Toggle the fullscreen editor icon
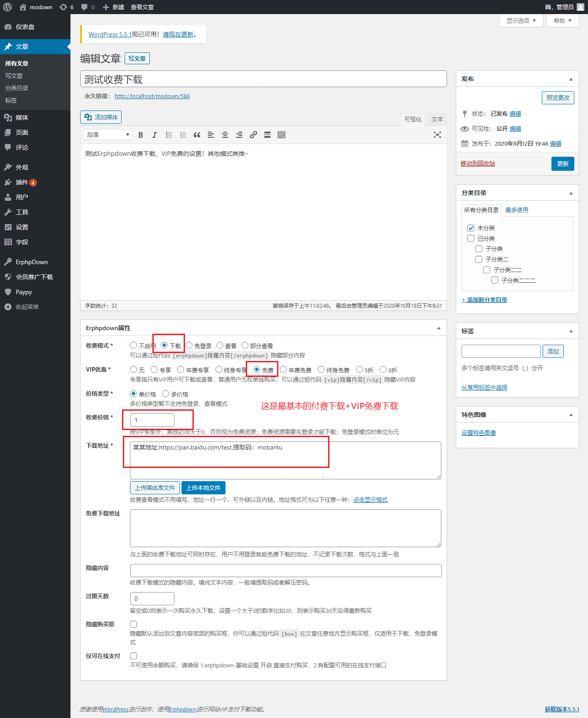This screenshot has width=588, height=718. click(437, 135)
